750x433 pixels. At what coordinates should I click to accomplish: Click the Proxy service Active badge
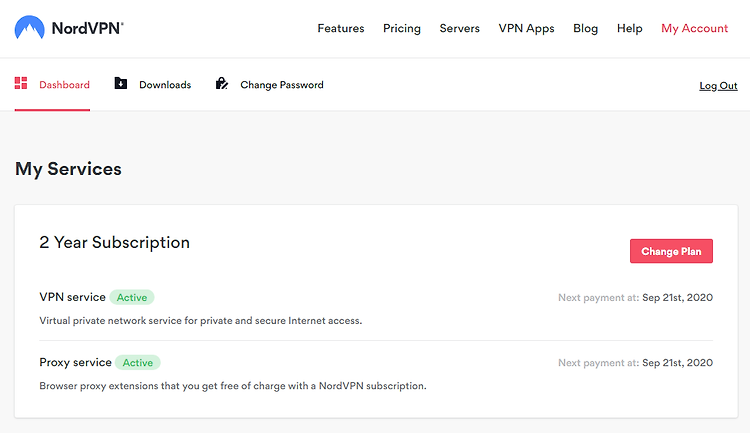138,362
